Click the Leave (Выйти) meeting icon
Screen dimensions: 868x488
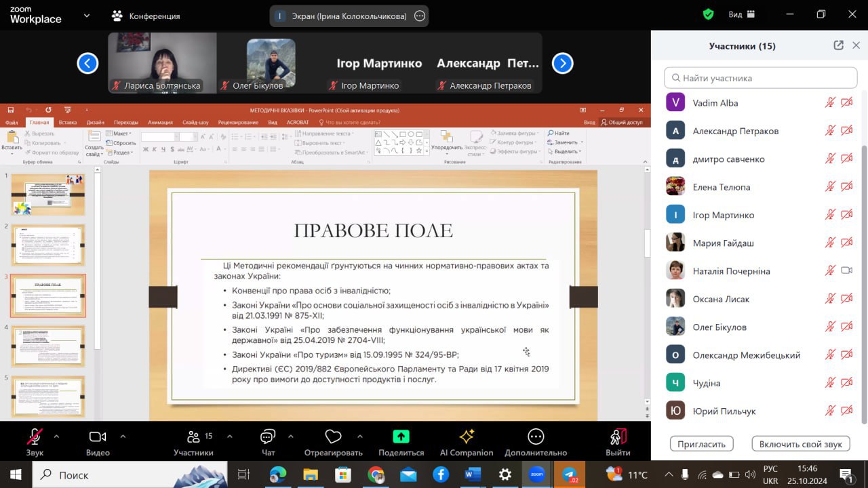[618, 436]
